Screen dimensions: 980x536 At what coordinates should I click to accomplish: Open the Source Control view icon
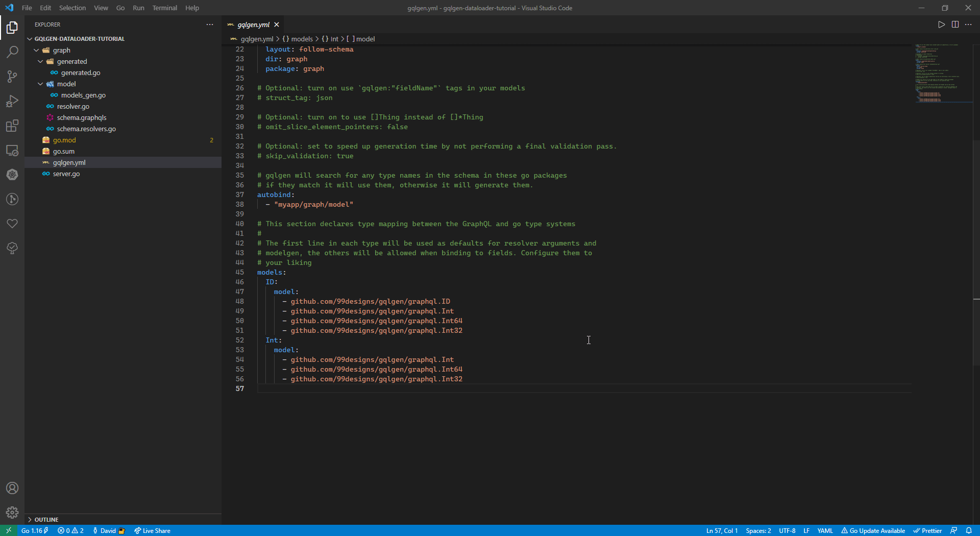pos(12,77)
